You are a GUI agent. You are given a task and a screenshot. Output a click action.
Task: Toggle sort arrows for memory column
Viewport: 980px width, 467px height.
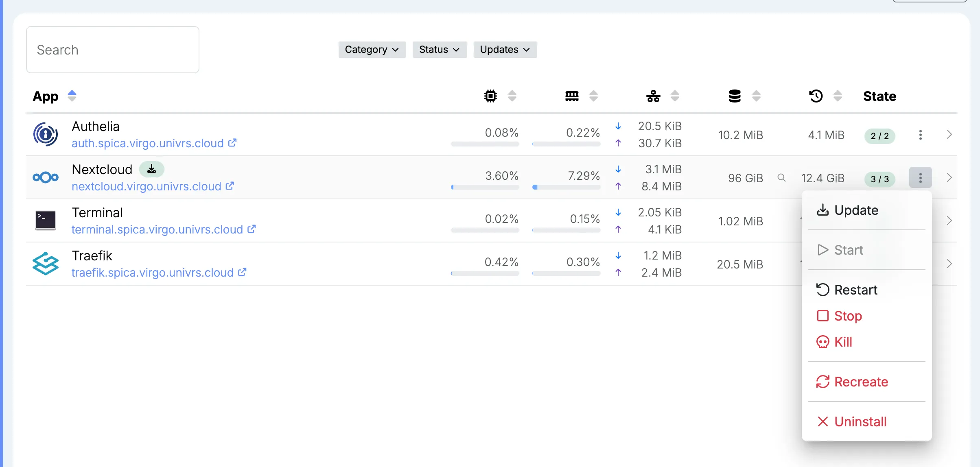[593, 96]
